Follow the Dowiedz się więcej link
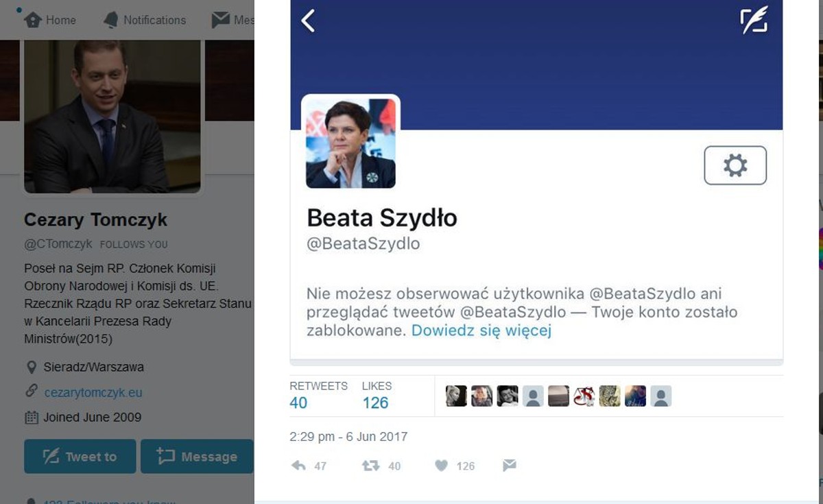823x504 pixels. click(481, 331)
